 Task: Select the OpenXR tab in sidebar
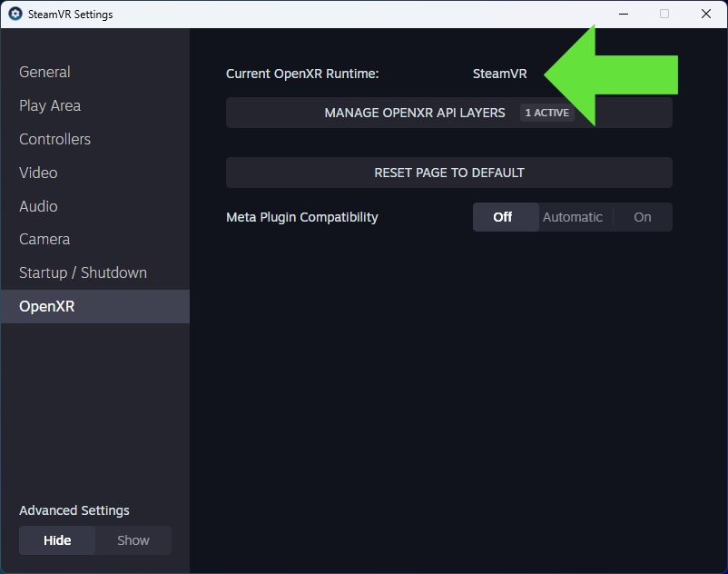[x=95, y=306]
